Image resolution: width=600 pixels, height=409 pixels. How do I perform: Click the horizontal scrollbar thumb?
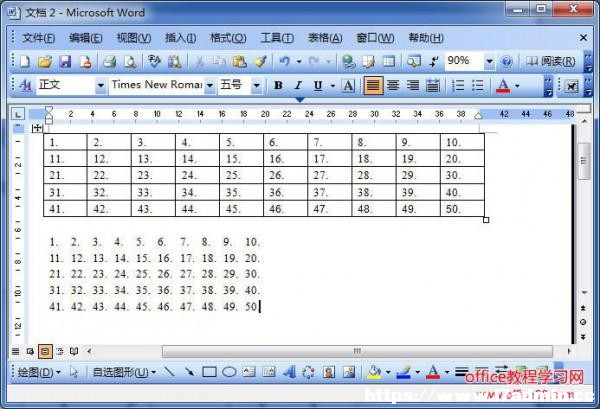[x=357, y=351]
